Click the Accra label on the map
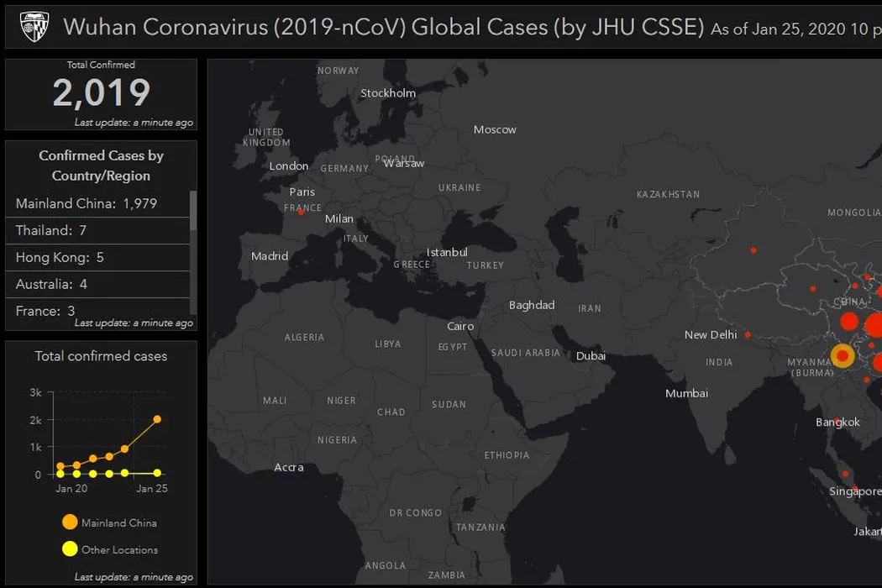This screenshot has width=882, height=588. [x=289, y=467]
